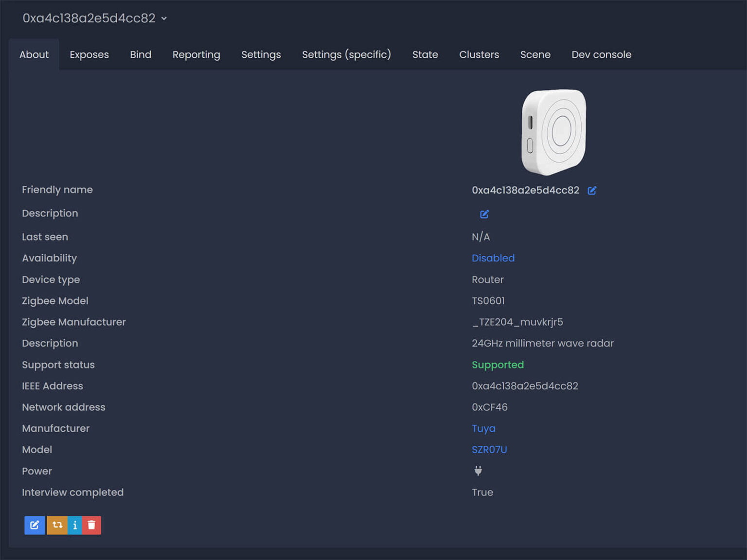Click the mains power plug icon
The image size is (747, 560).
coord(478,470)
